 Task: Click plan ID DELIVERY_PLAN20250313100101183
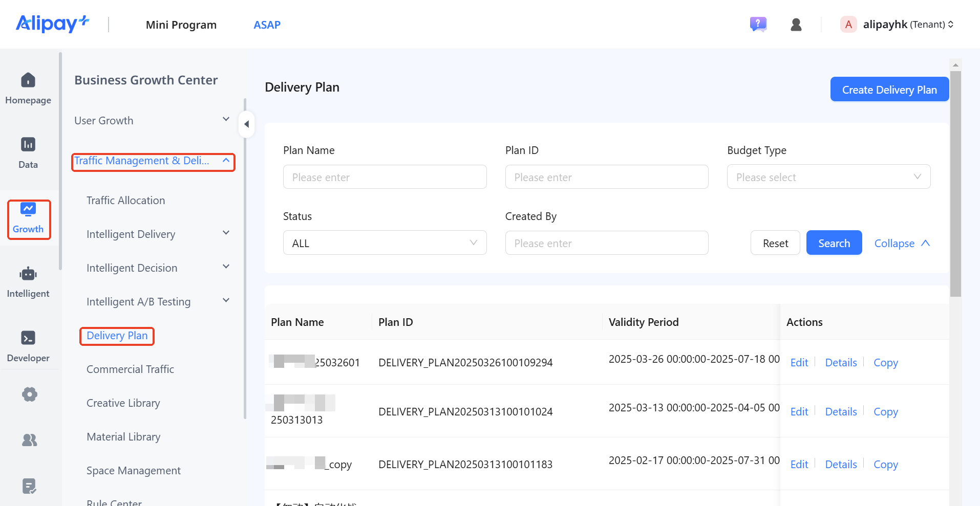point(465,464)
